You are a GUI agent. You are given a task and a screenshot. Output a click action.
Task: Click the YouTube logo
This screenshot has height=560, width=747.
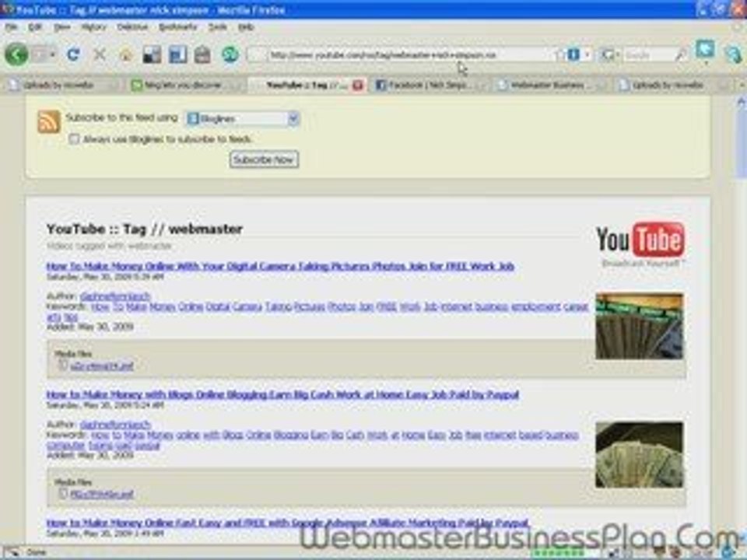640,243
